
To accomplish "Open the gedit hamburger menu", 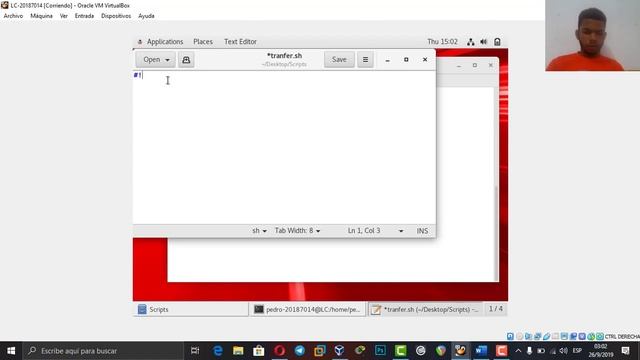I will (x=365, y=60).
